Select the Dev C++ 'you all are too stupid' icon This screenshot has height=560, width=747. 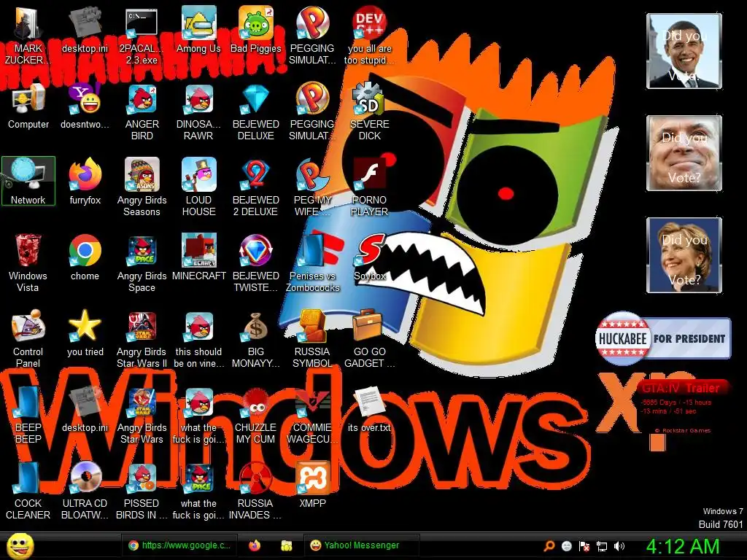(370, 35)
